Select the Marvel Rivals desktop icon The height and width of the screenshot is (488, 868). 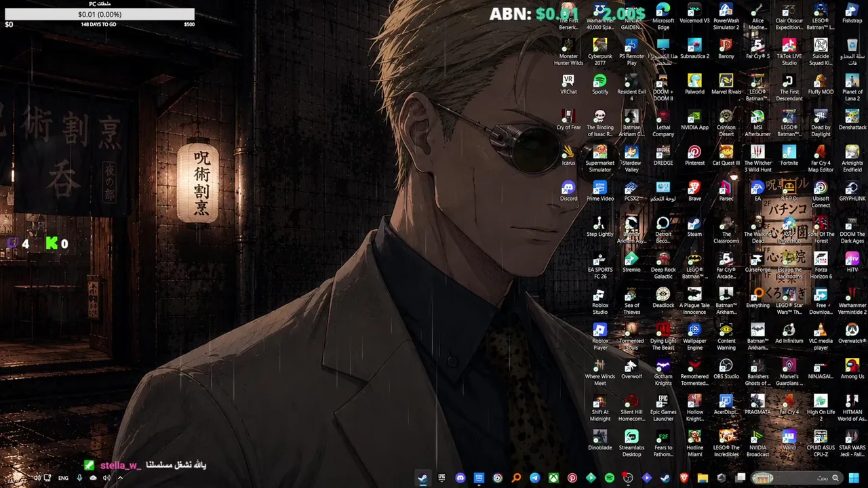726,85
